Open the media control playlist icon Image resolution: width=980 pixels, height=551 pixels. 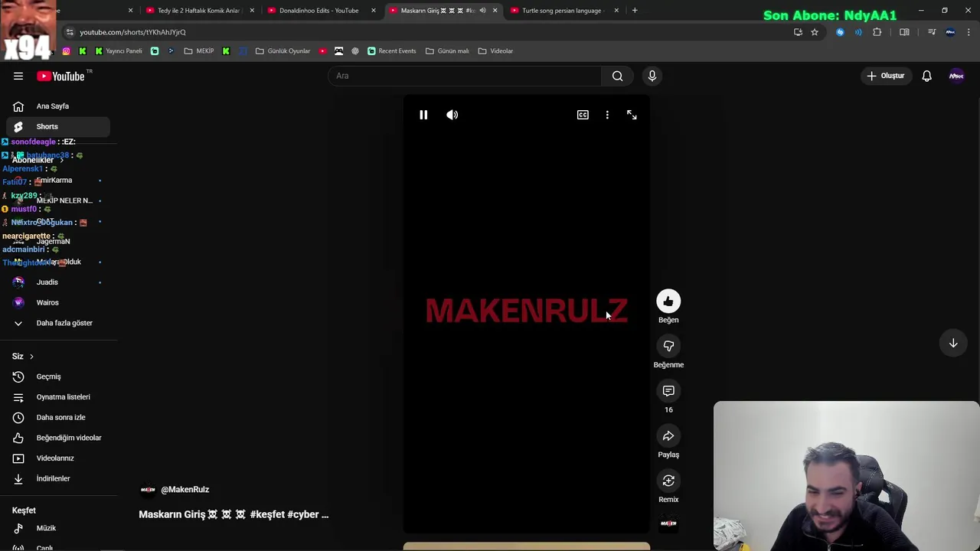(932, 32)
